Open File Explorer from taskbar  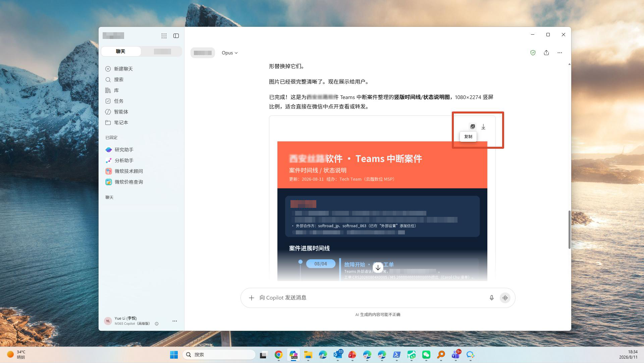point(308,355)
